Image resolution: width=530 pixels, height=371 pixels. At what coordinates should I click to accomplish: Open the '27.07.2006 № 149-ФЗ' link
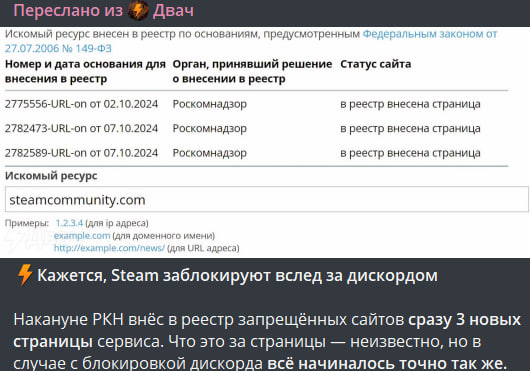pyautogui.click(x=58, y=49)
